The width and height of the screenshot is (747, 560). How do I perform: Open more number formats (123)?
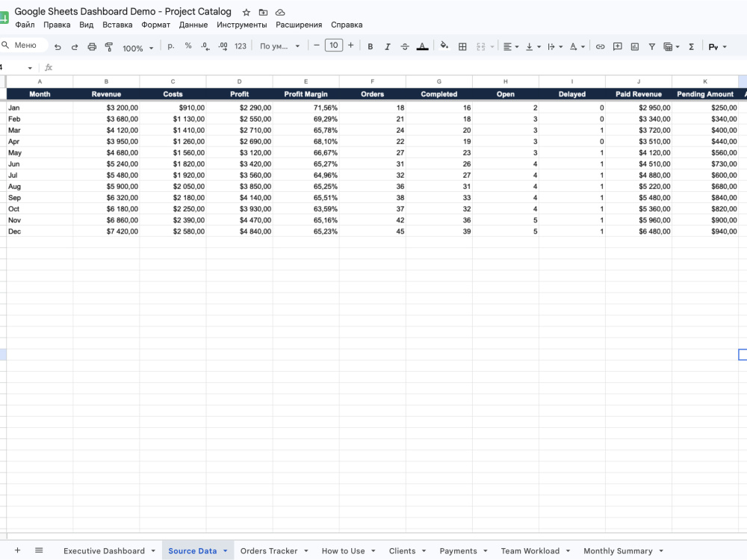241,46
